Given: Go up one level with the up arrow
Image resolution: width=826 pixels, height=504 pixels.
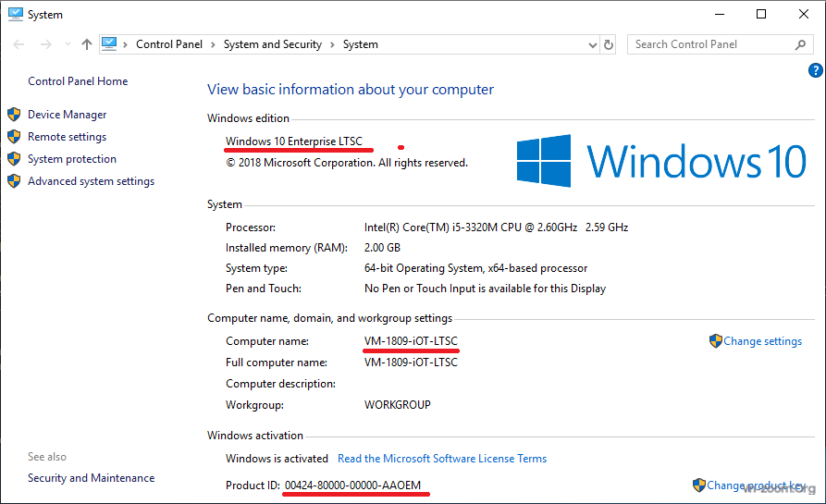Looking at the screenshot, I should (x=87, y=44).
